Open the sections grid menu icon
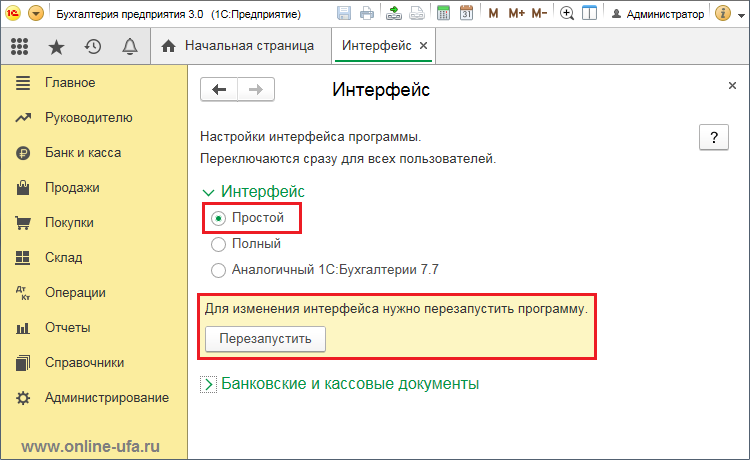This screenshot has height=460, width=750. pyautogui.click(x=20, y=46)
